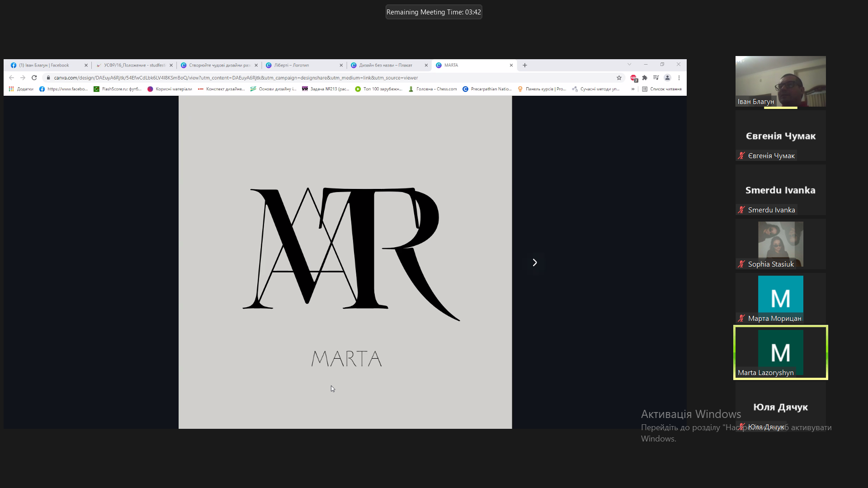Close the Дизайн без назви – Плакат tab

[426, 65]
